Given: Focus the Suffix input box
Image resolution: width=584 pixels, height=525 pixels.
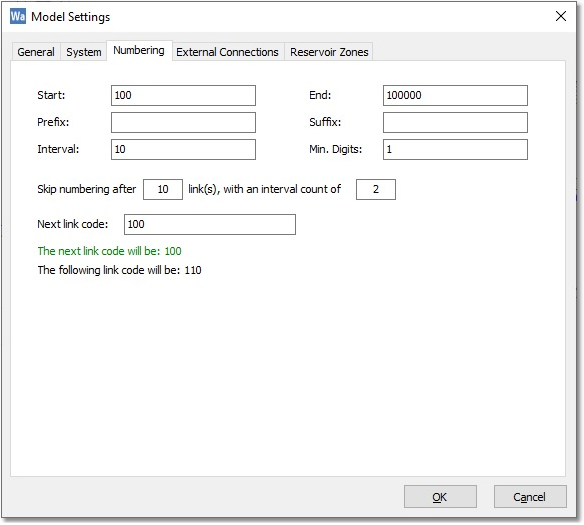Looking at the screenshot, I should pos(455,122).
